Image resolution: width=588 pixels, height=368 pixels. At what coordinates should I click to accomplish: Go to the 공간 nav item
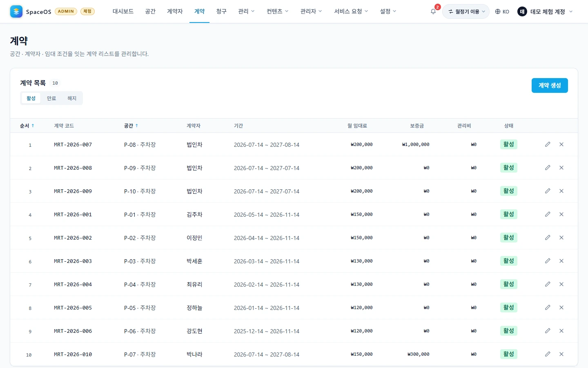(x=150, y=11)
